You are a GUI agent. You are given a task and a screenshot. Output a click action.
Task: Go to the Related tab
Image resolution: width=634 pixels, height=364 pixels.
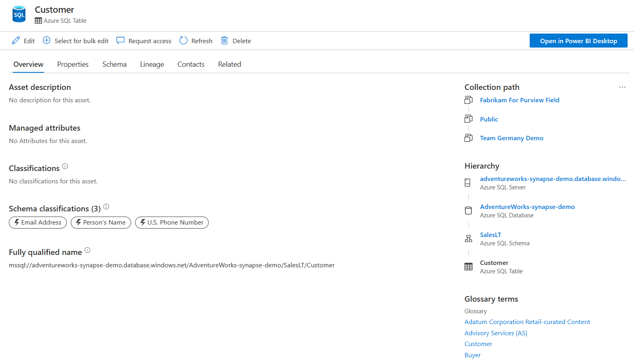pyautogui.click(x=229, y=64)
